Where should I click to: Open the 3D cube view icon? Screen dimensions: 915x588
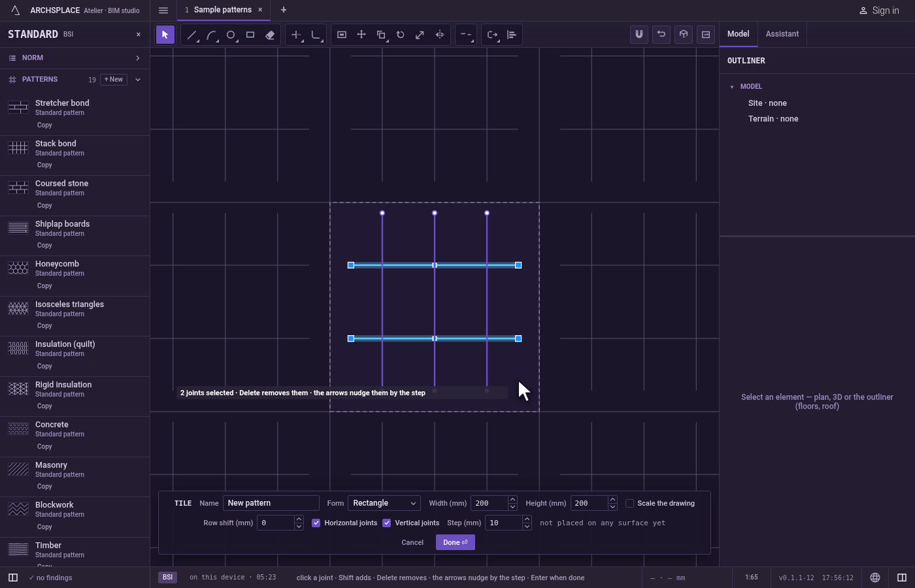(x=684, y=34)
